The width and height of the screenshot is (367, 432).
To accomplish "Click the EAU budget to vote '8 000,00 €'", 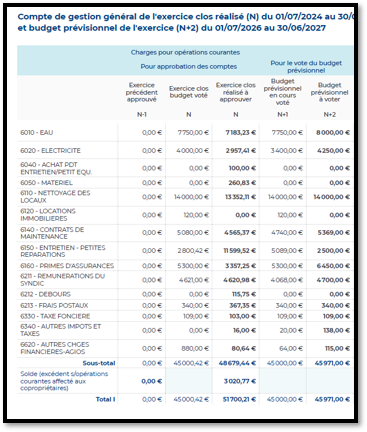I will pyautogui.click(x=333, y=133).
